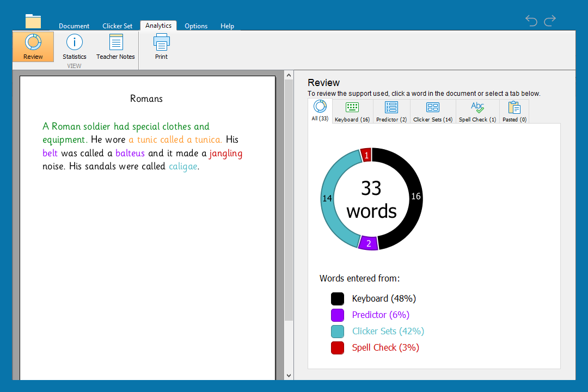Viewport: 588px width, 392px height.
Task: Switch to the Clicker Set ribbon tab
Action: point(117,26)
